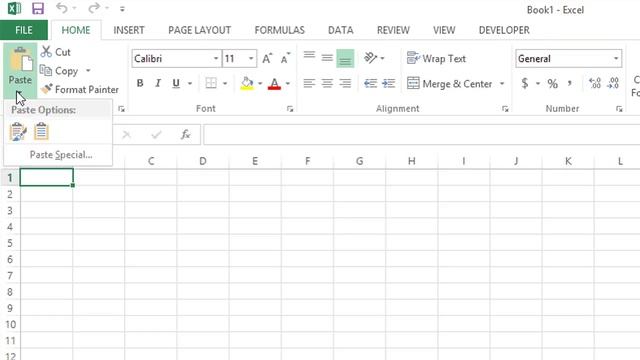Undo the last action

pyautogui.click(x=62, y=8)
